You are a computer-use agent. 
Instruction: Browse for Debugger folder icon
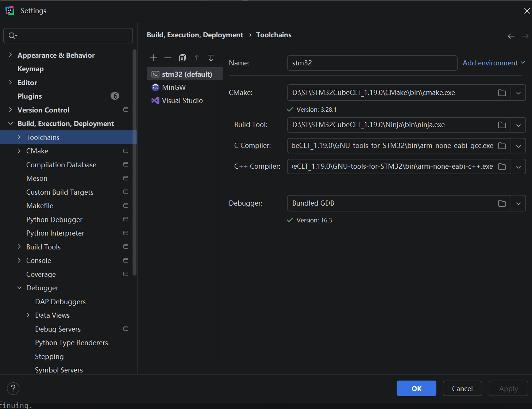tap(502, 203)
